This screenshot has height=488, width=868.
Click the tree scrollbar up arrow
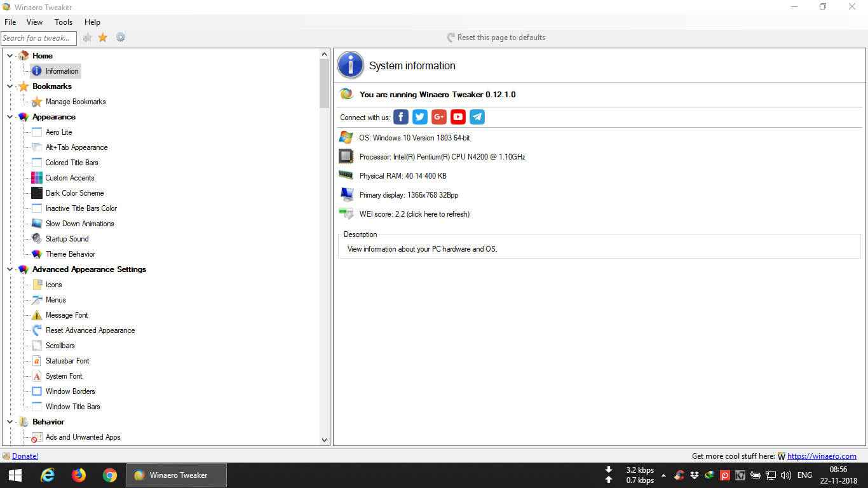pos(325,55)
